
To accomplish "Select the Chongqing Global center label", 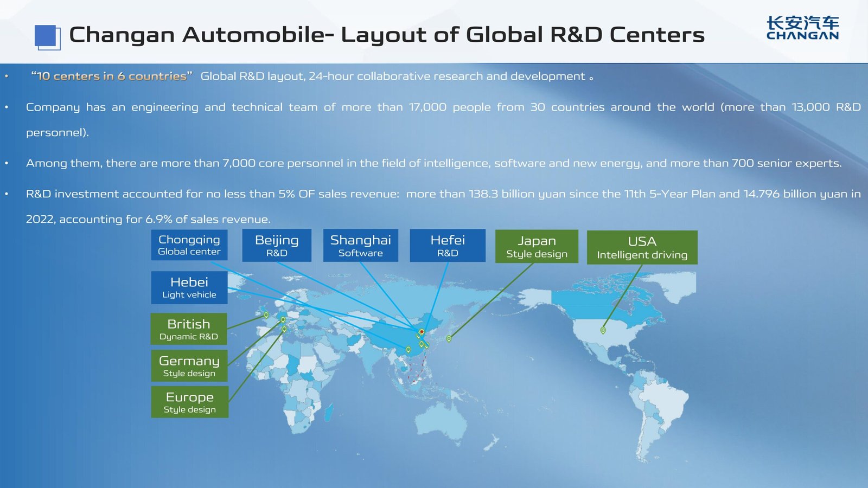I will pyautogui.click(x=189, y=246).
